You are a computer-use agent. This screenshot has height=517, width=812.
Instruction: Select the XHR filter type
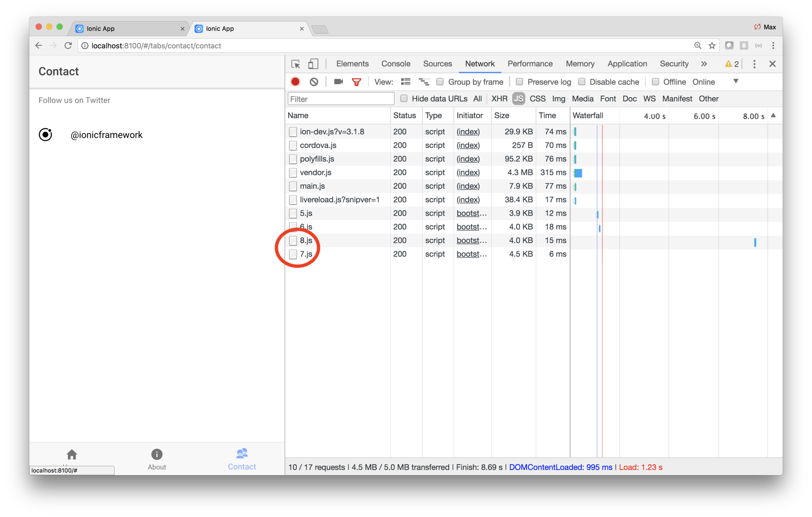click(x=499, y=99)
